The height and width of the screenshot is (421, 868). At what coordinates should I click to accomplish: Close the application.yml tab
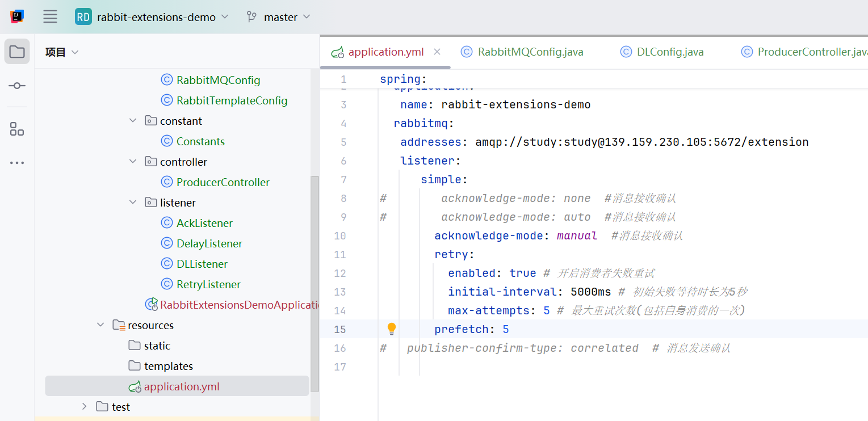coord(437,52)
